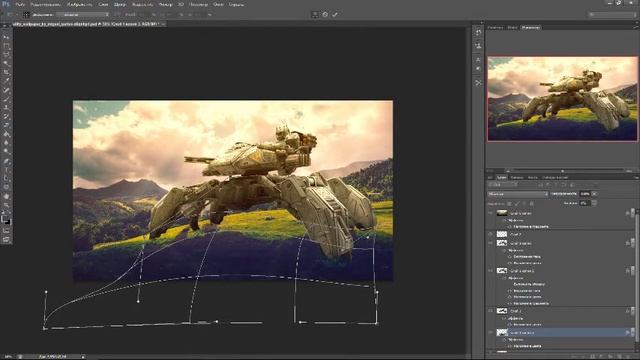Select the Path Selection tool
Image resolution: width=640 pixels, height=360 pixels.
coord(6,178)
